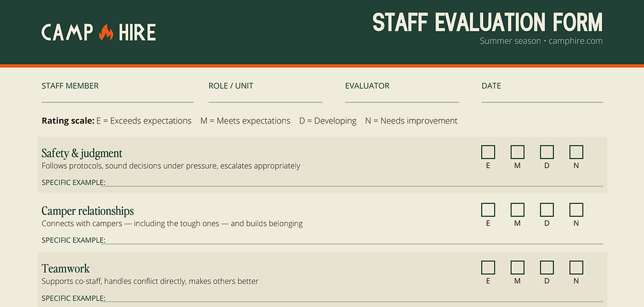
Task: Click the 'DATE' field label
Action: (x=492, y=86)
